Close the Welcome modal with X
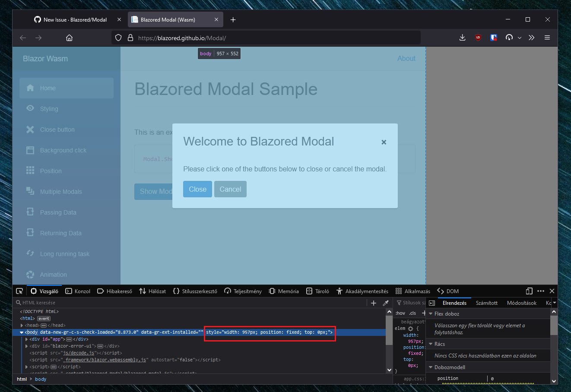 coord(384,142)
